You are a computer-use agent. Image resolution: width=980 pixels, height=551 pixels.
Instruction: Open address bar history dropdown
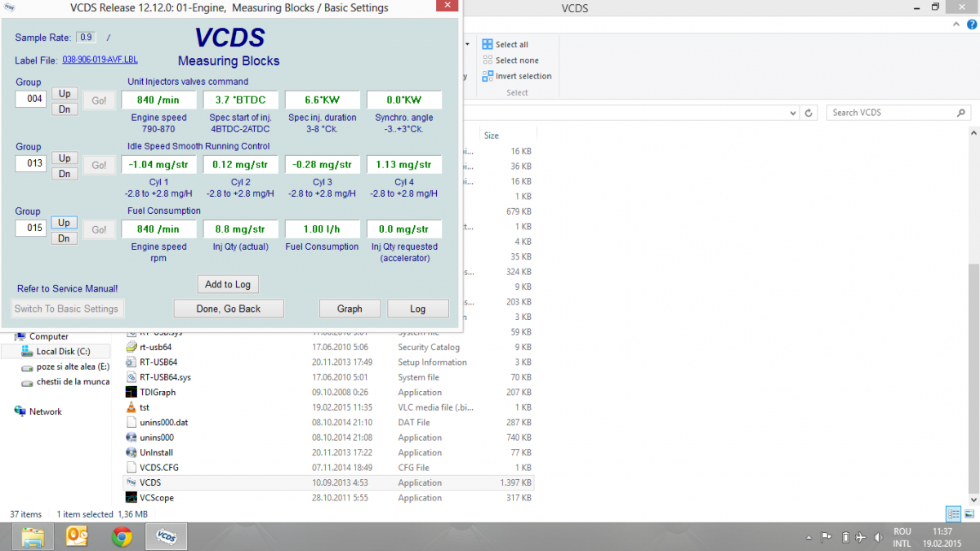pyautogui.click(x=792, y=113)
